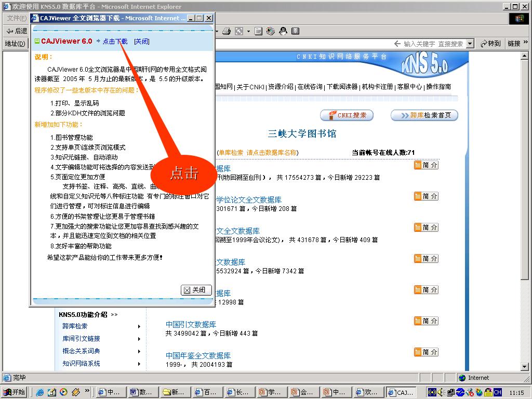Click 简介 icon in 12998 篇 row
The height and width of the screenshot is (399, 532).
click(427, 290)
